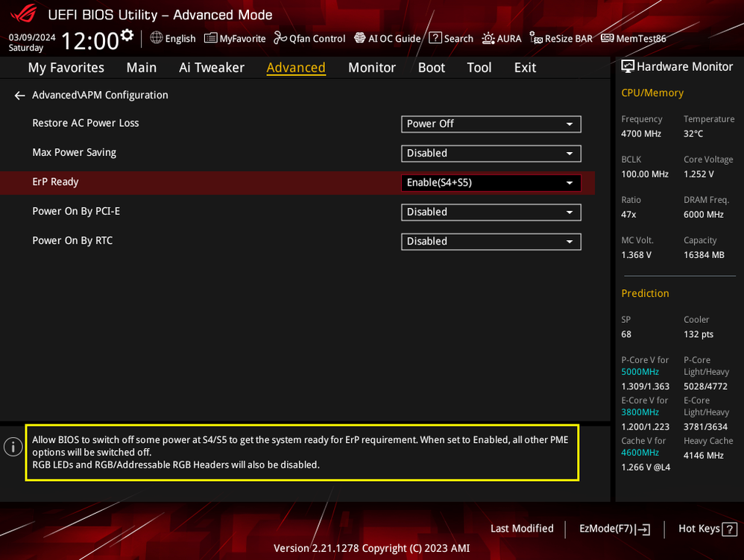
Task: Launch MemTest86 from the toolbar
Action: (x=634, y=38)
